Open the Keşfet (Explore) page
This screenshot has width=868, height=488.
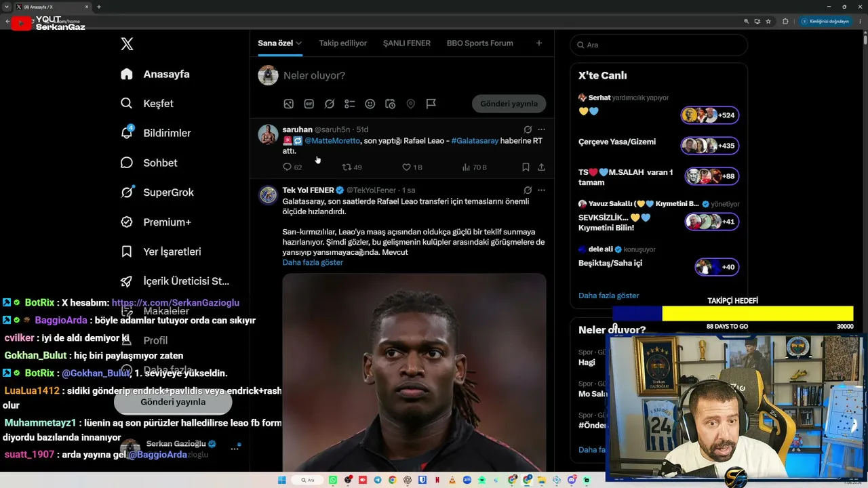[147, 104]
